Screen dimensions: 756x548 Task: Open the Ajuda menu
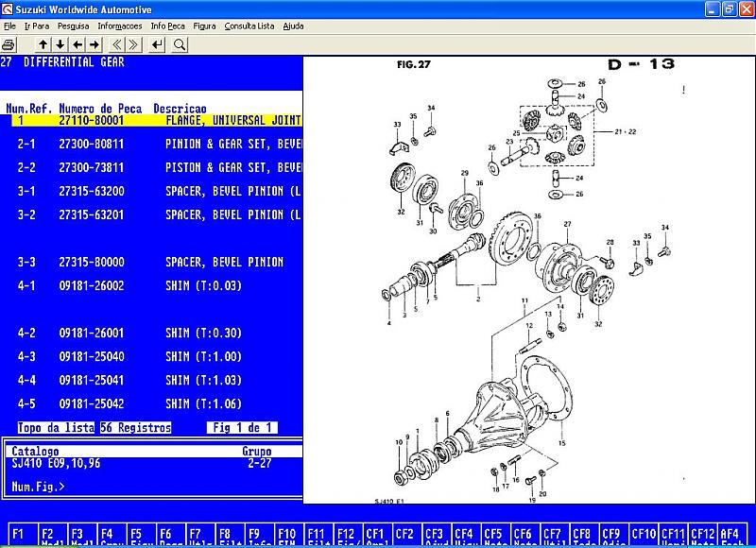pos(293,26)
